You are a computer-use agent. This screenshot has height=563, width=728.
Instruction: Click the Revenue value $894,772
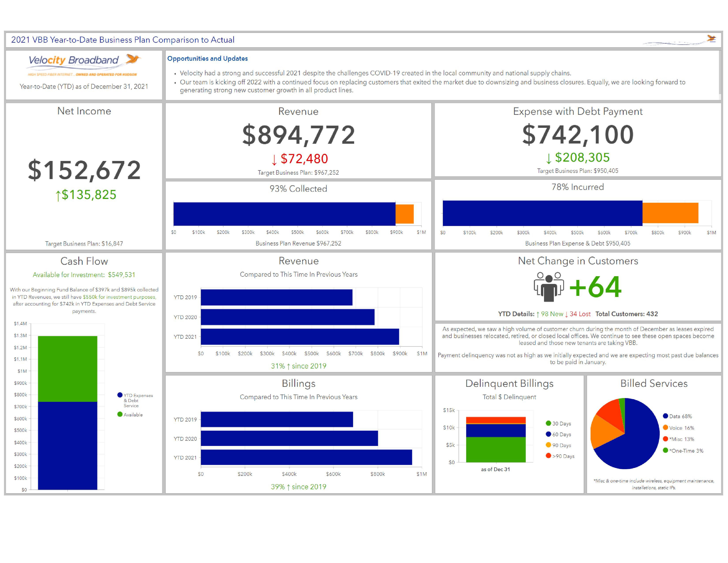click(x=298, y=135)
